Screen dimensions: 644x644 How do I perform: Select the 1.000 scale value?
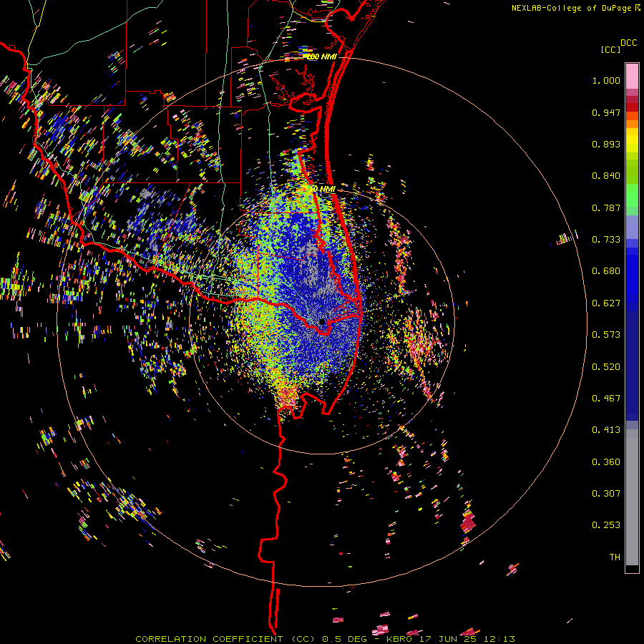606,80
